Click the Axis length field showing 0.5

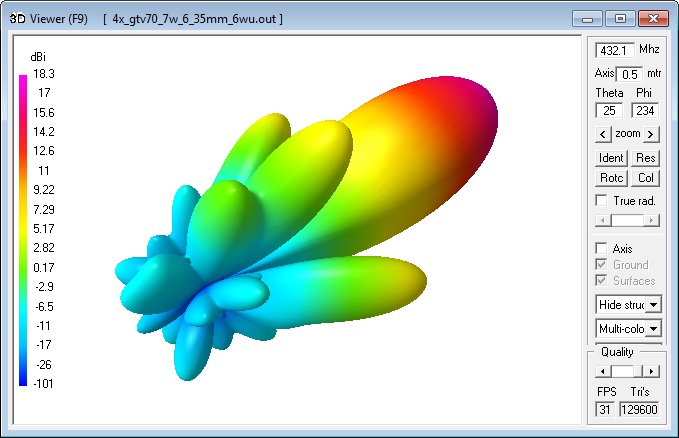pos(629,75)
